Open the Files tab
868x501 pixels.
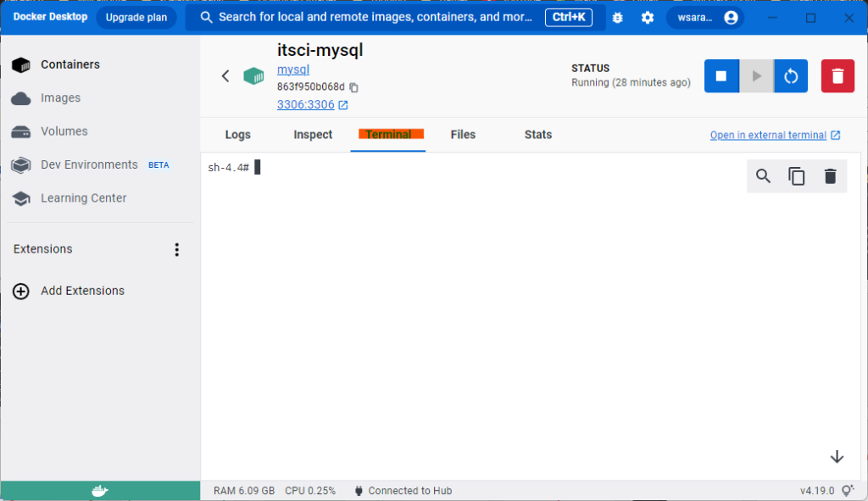click(463, 135)
